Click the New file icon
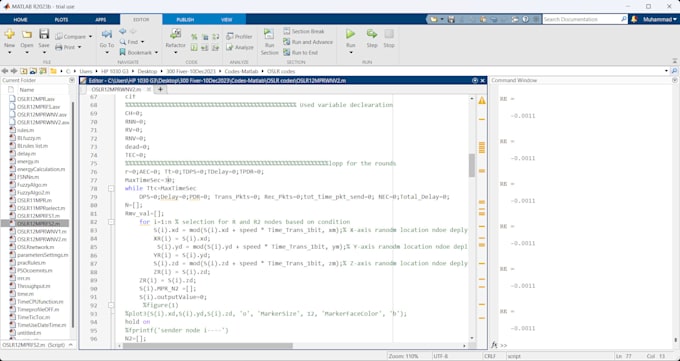Viewport: 680px width, 361px height. pyautogui.click(x=9, y=34)
